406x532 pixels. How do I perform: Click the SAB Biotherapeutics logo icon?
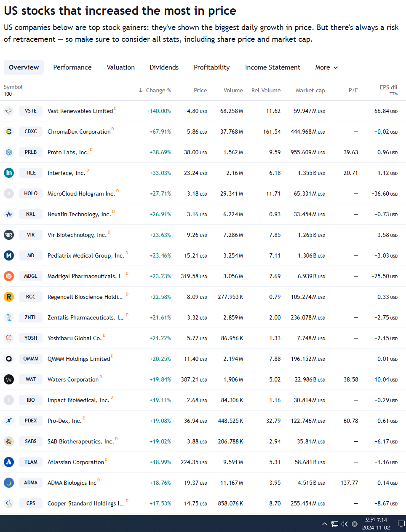click(9, 441)
